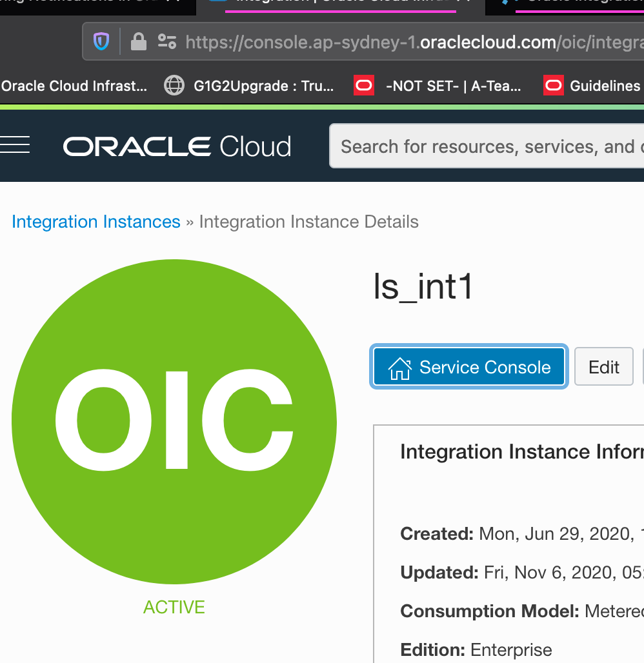Click the green OIC instance status image

pyautogui.click(x=174, y=422)
